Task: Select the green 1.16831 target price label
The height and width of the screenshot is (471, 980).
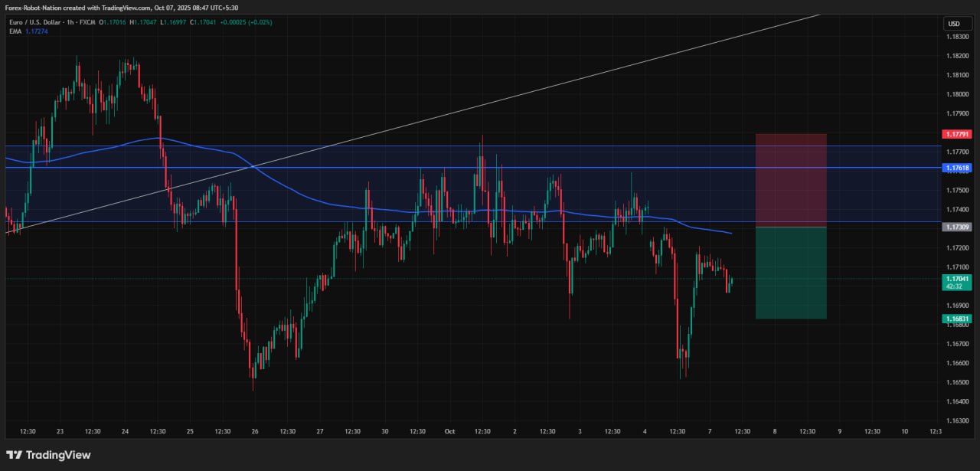Action: pos(957,319)
